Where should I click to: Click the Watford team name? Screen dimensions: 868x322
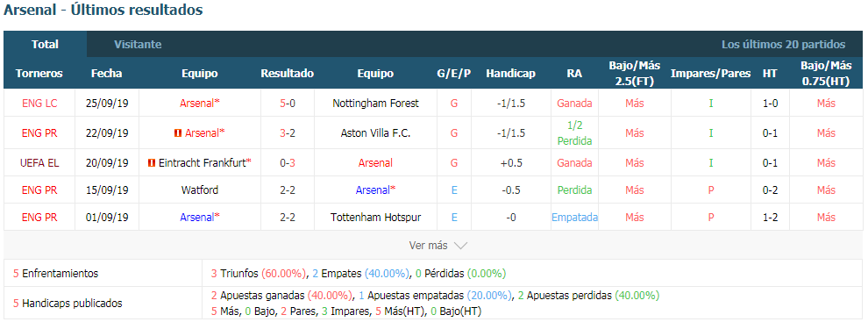pos(199,190)
